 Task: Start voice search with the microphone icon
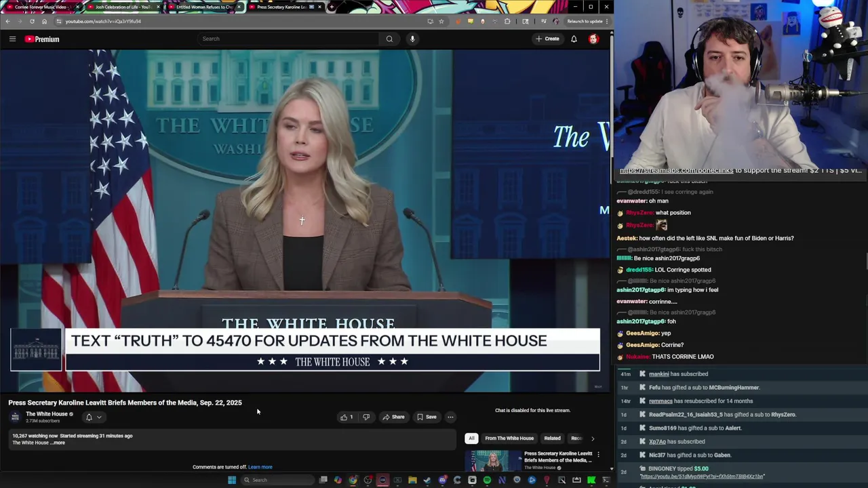(x=412, y=39)
